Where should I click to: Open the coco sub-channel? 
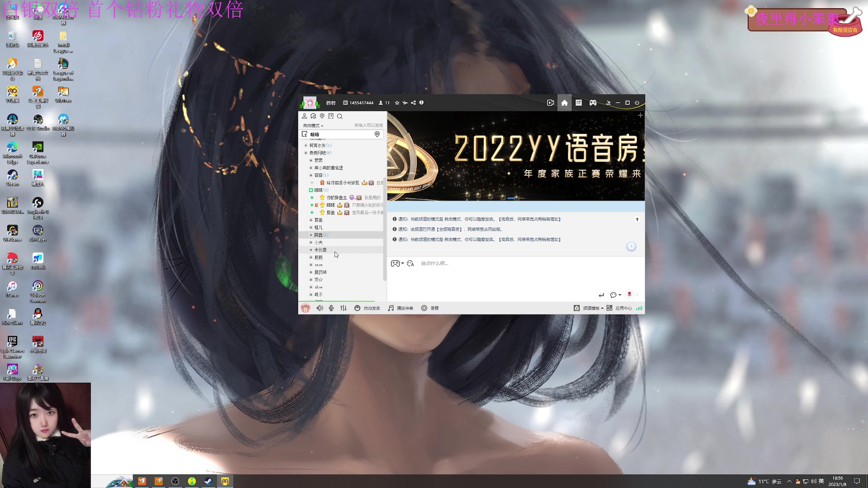coord(319,265)
